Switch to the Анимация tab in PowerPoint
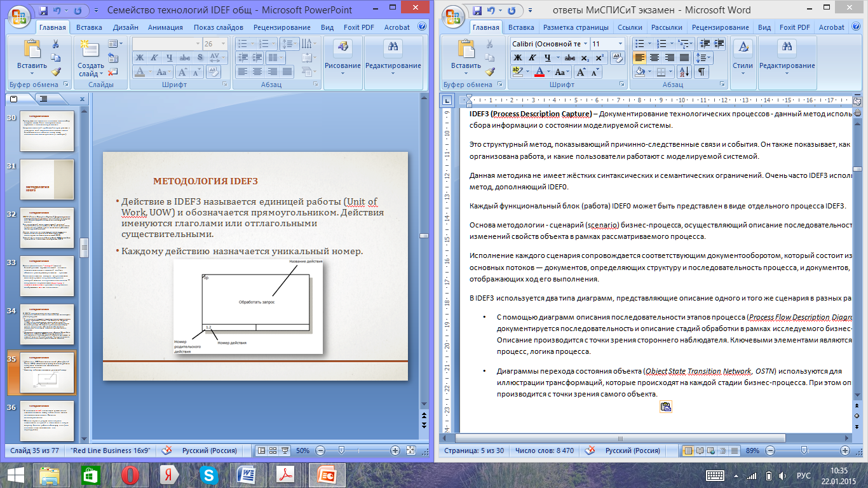This screenshot has width=868, height=488. click(165, 27)
